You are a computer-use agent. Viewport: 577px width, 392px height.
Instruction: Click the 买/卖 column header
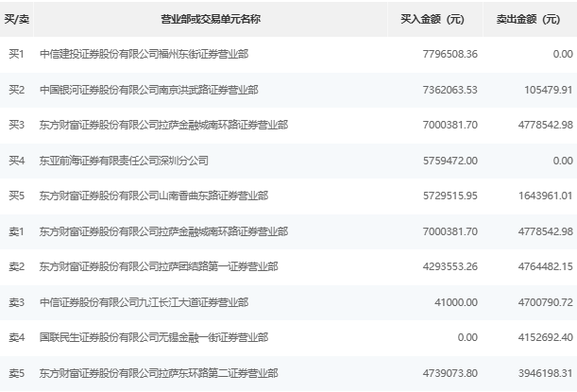click(17, 19)
